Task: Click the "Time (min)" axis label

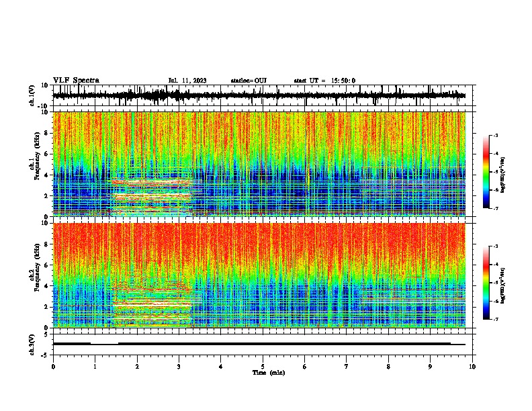Action: [x=269, y=373]
